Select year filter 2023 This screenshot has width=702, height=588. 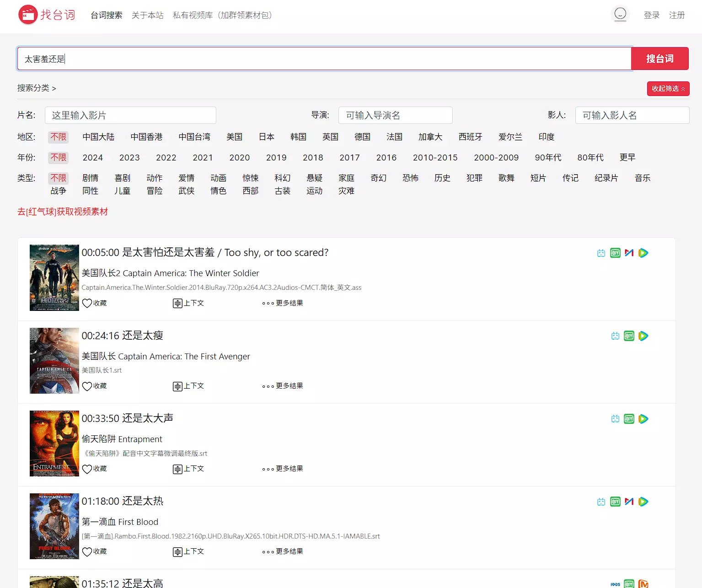(129, 157)
